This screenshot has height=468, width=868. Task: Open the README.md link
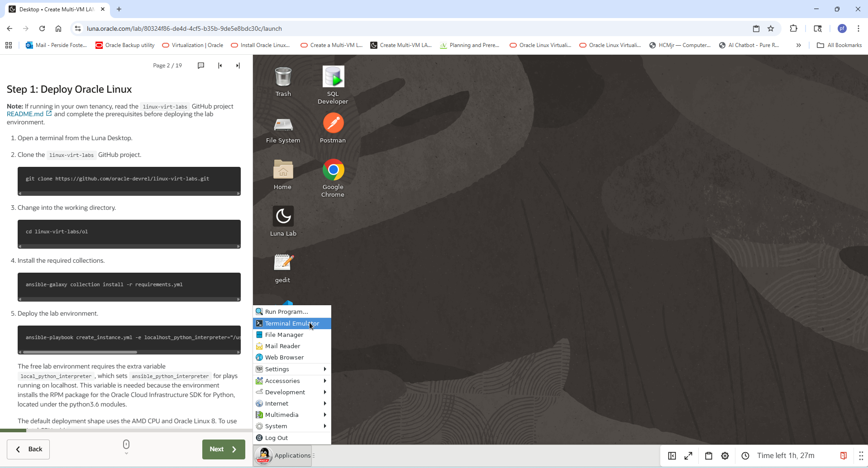pos(25,114)
